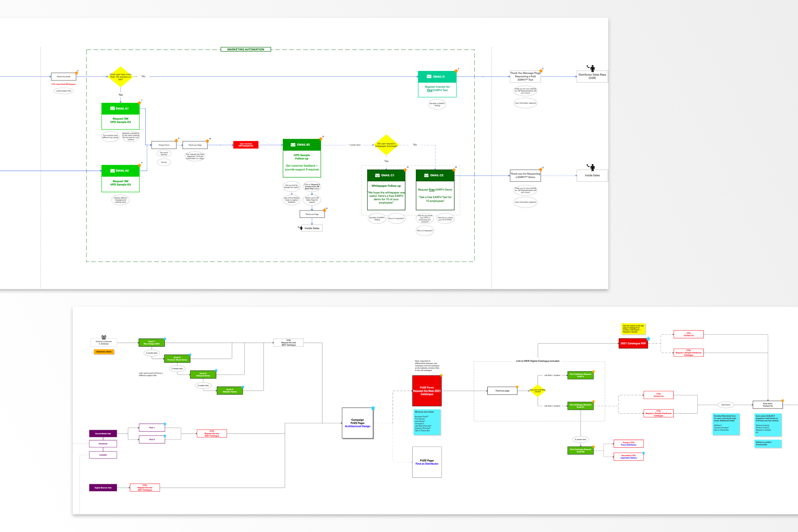Click the orange Determine criteria note
This screenshot has width=798, height=532.
(x=104, y=352)
